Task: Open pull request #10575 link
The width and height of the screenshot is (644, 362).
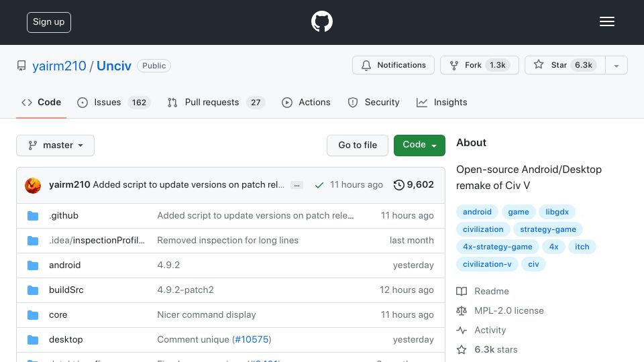Action: pyautogui.click(x=252, y=339)
